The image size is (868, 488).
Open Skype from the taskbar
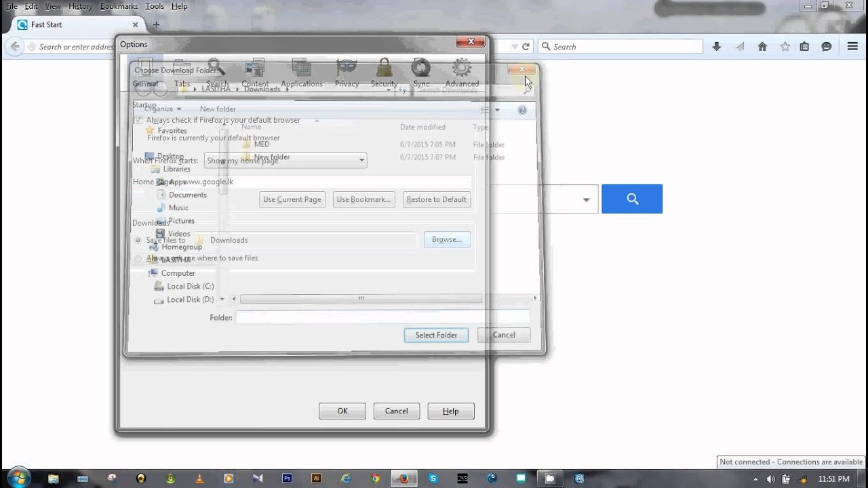click(x=433, y=478)
